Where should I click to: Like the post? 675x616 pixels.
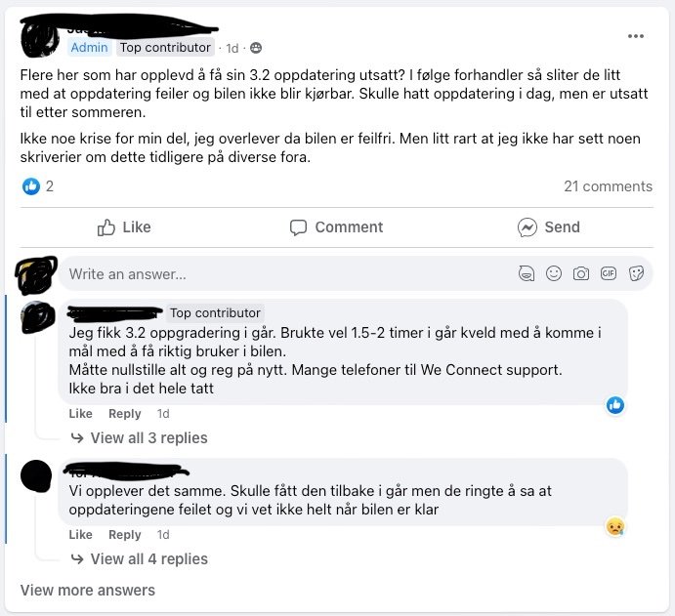coord(124,227)
